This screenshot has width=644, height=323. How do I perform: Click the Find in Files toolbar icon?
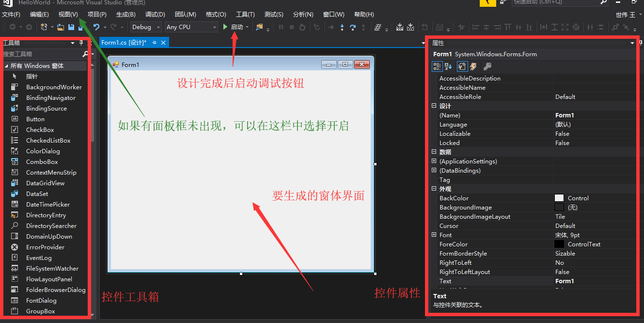click(x=260, y=27)
